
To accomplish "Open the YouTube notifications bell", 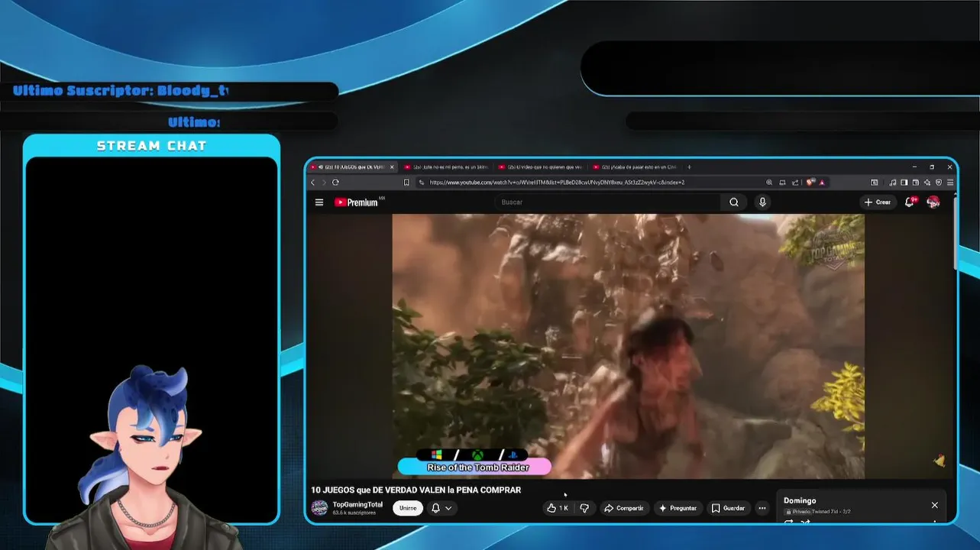I will [909, 202].
